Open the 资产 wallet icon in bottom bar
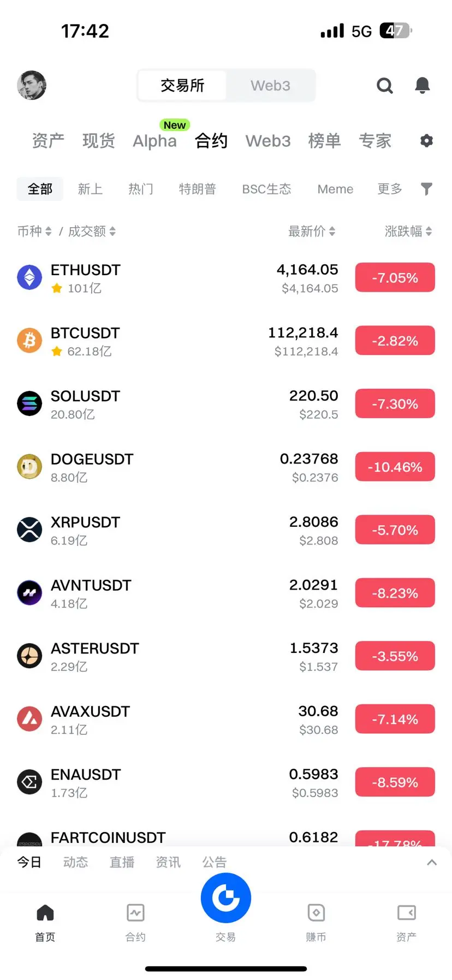This screenshot has width=452, height=980. (x=406, y=912)
